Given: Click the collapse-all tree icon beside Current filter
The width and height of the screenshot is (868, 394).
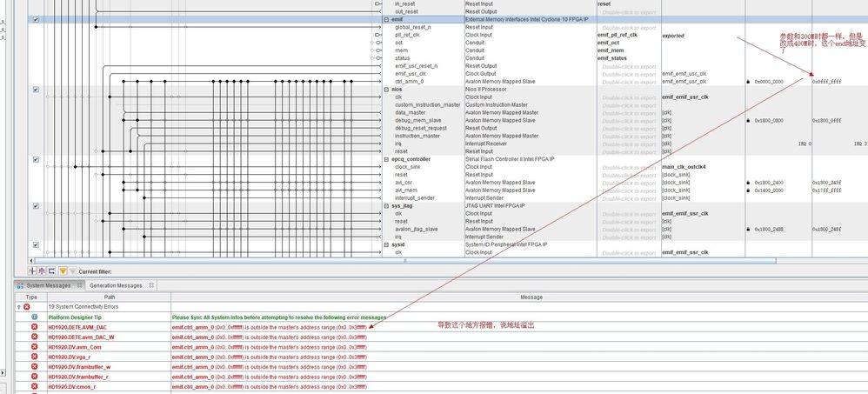Looking at the screenshot, I should [x=42, y=271].
